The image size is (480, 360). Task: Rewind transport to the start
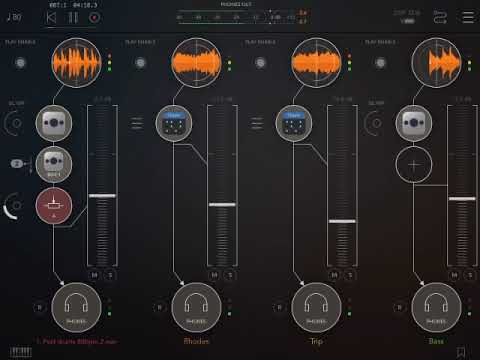click(51, 17)
